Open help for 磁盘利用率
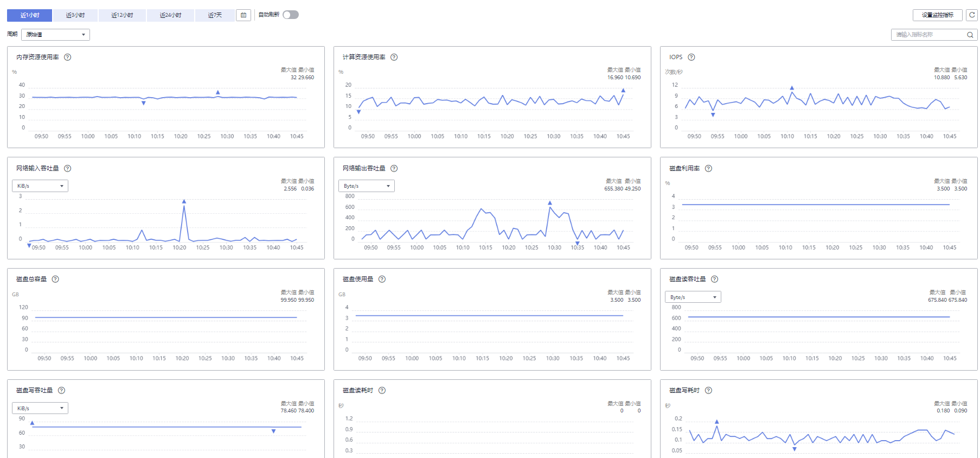This screenshot has height=458, width=980. point(708,168)
